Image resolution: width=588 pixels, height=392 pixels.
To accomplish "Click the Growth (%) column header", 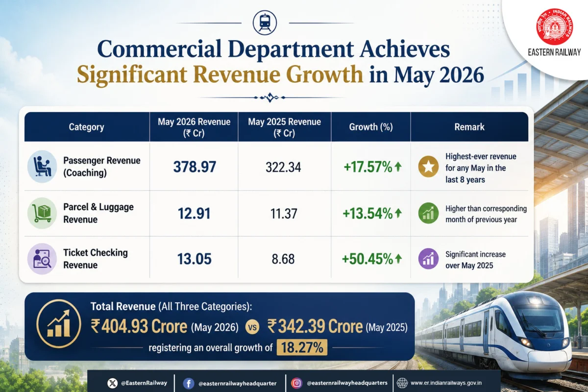I will 371,127.
